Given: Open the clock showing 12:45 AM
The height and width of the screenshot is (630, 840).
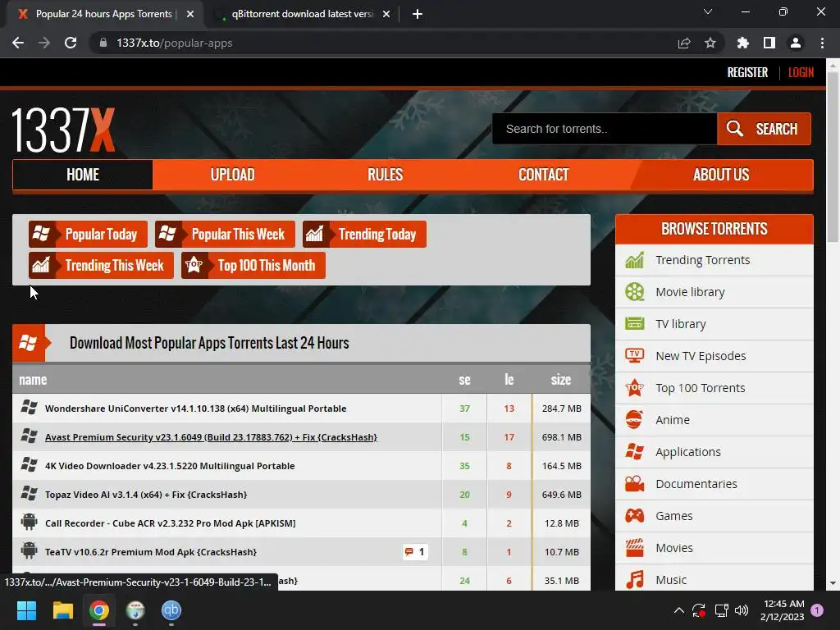Looking at the screenshot, I should pos(783,610).
